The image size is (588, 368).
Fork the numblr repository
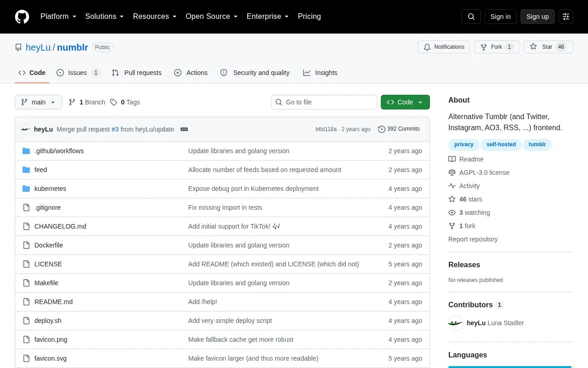click(497, 47)
